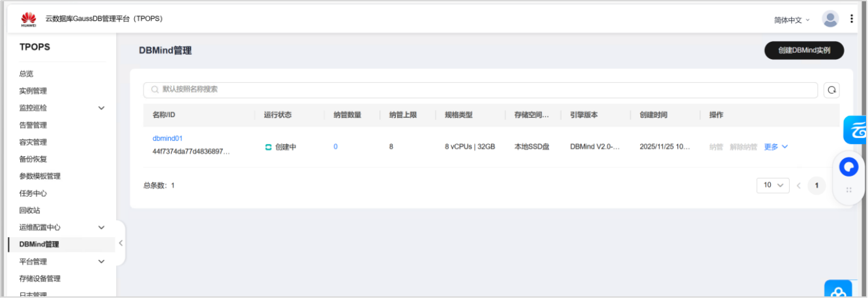Open 告警管理 in the sidebar
The width and height of the screenshot is (868, 299).
pos(33,125)
